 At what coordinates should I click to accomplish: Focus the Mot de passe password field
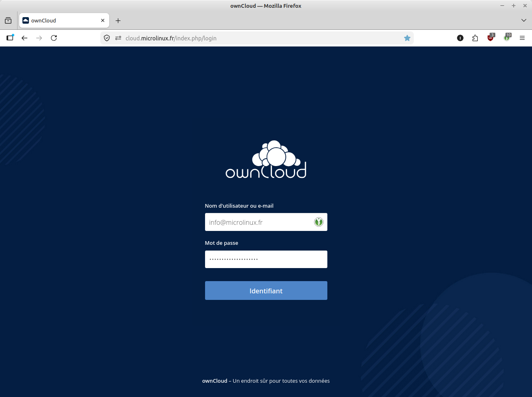click(266, 259)
